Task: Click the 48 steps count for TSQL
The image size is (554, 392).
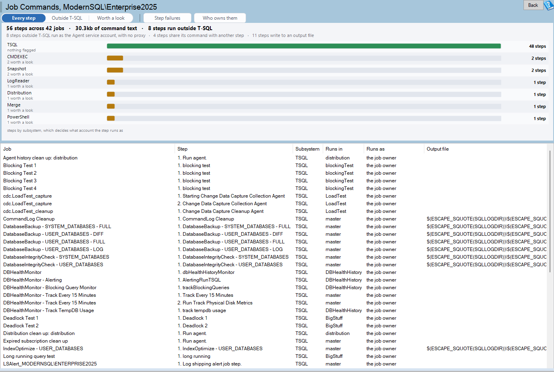Action: point(538,46)
